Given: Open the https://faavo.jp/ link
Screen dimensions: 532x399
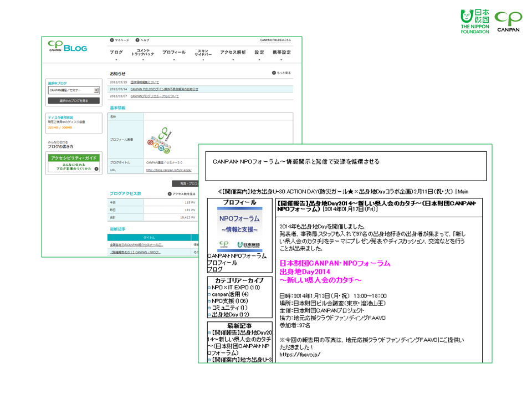Looking at the screenshot, I should click(300, 355).
